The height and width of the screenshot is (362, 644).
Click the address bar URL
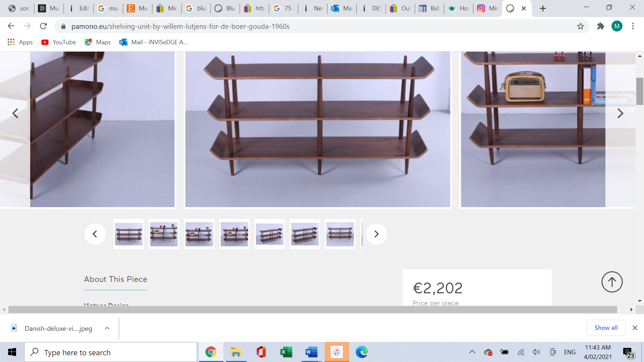coord(180,26)
